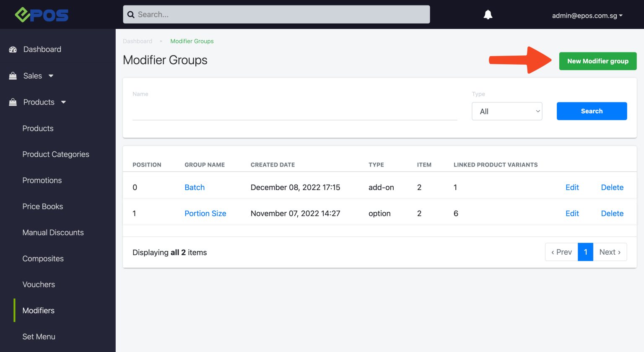The width and height of the screenshot is (644, 352).
Task: Click the search magnifier icon
Action: (131, 15)
